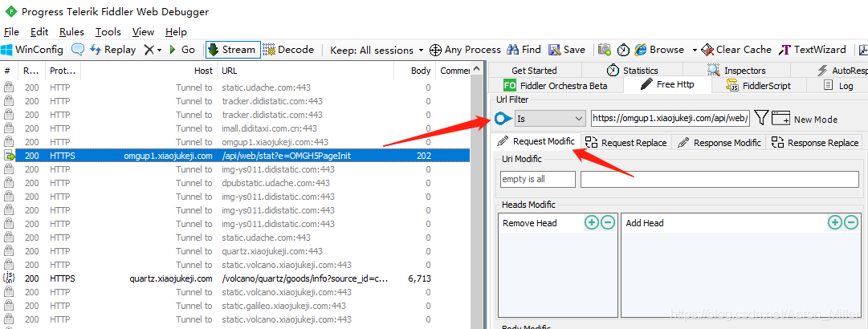Open the Url Filter 'Is' match dropdown

(x=550, y=118)
